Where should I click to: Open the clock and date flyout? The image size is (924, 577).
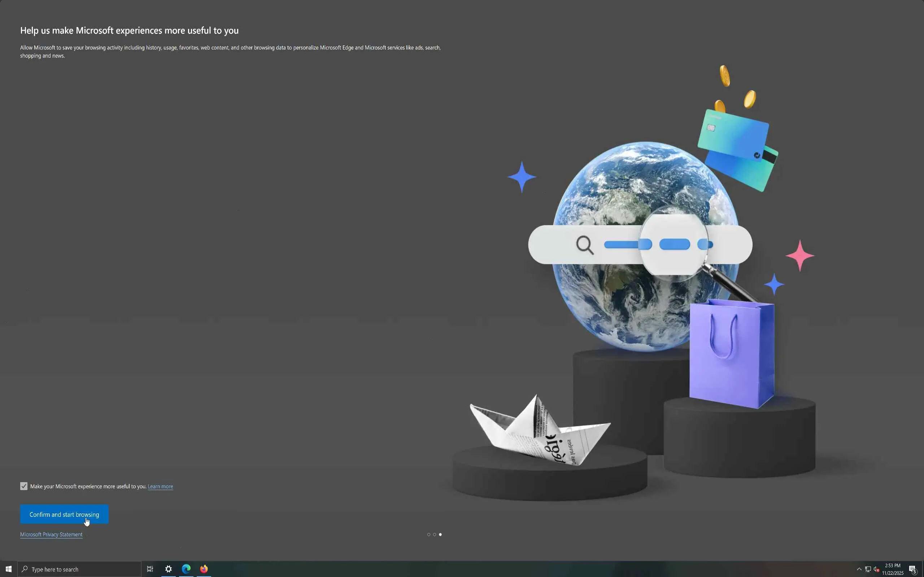tap(893, 569)
